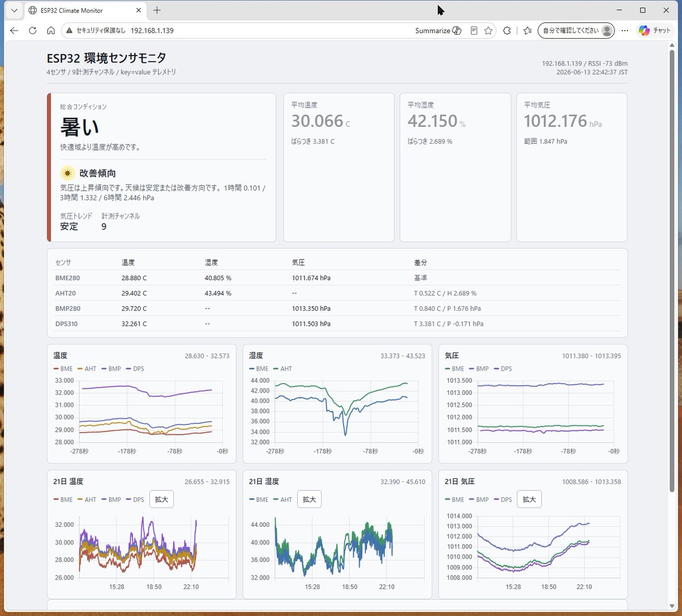This screenshot has width=682, height=616.
Task: Click the 暑い overall condition heading
Action: 80,128
